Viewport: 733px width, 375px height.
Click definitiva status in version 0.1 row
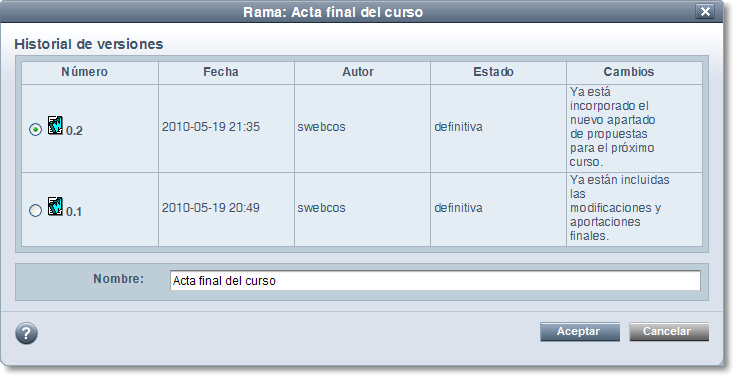459,208
